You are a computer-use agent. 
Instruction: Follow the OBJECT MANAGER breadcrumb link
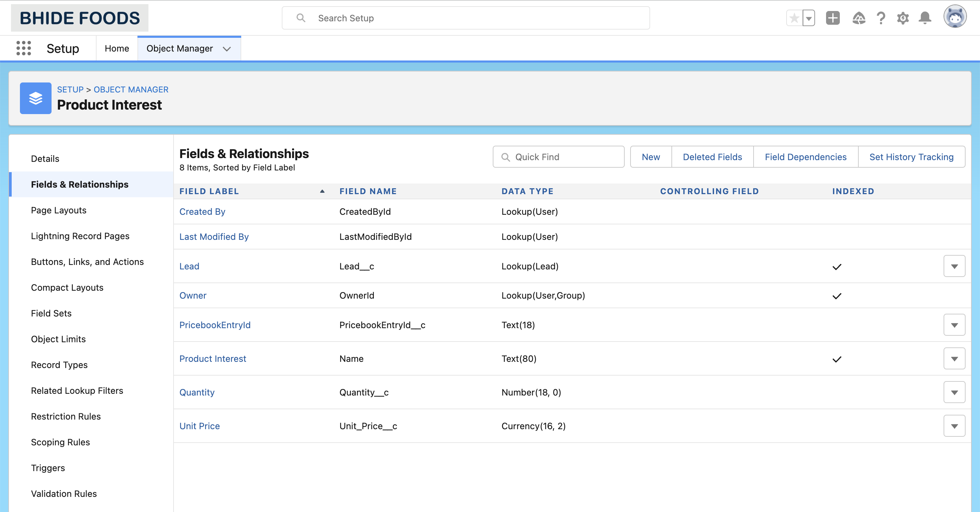[131, 89]
